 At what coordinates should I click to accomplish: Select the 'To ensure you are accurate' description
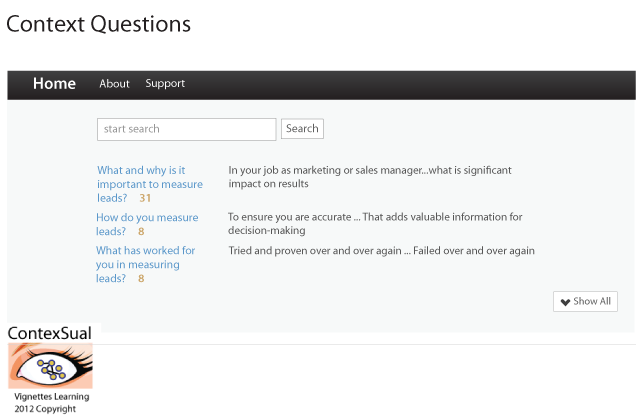375,223
